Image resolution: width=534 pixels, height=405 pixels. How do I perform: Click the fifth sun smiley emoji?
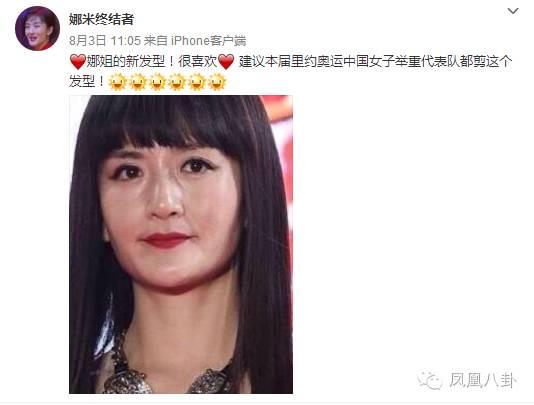[x=197, y=82]
